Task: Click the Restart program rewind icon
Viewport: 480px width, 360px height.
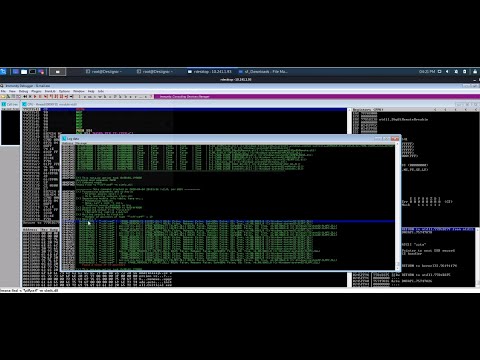Action: [25, 97]
